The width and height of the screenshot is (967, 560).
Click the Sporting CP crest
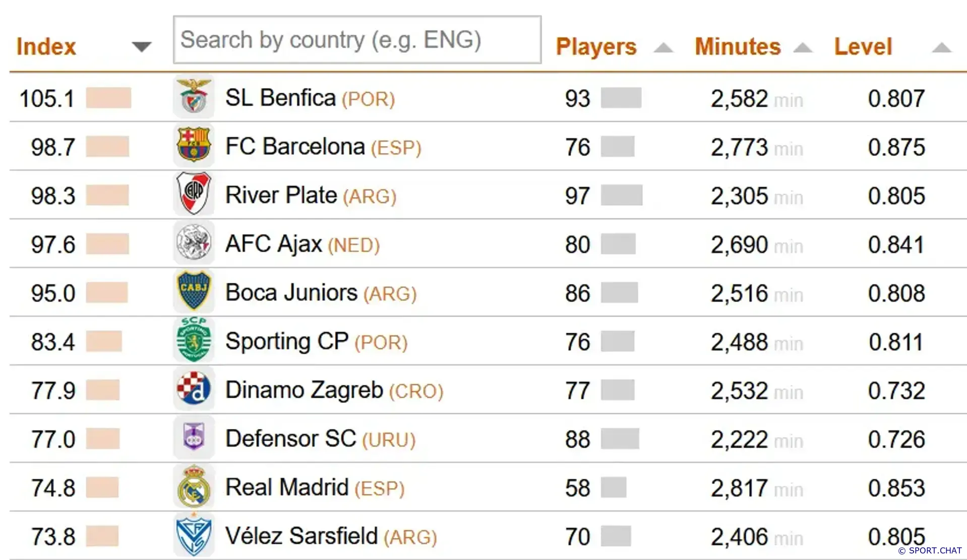194,340
